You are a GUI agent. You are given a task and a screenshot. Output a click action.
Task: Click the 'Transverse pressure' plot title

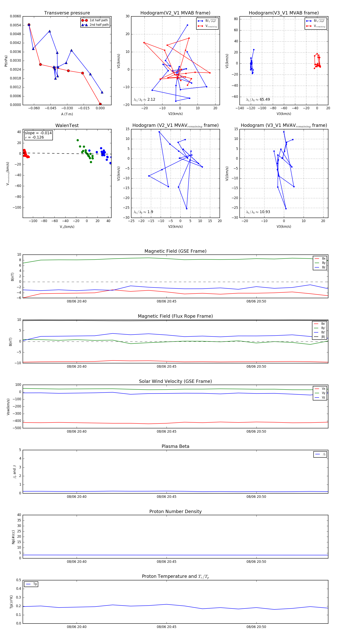(x=67, y=13)
